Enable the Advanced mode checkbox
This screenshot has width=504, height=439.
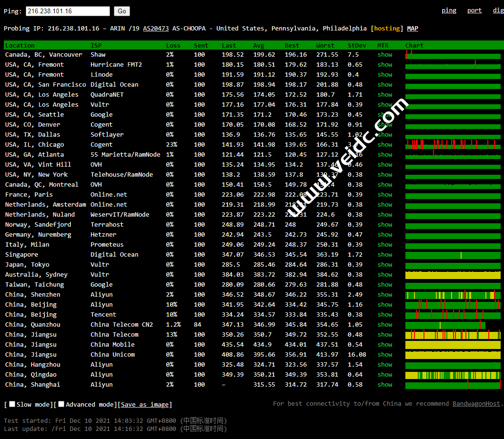point(61,404)
